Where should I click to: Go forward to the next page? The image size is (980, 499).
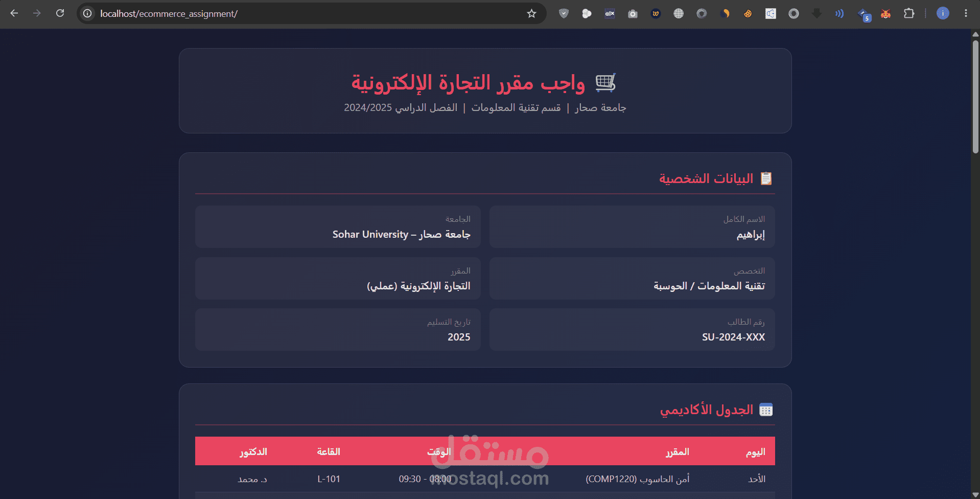[37, 13]
